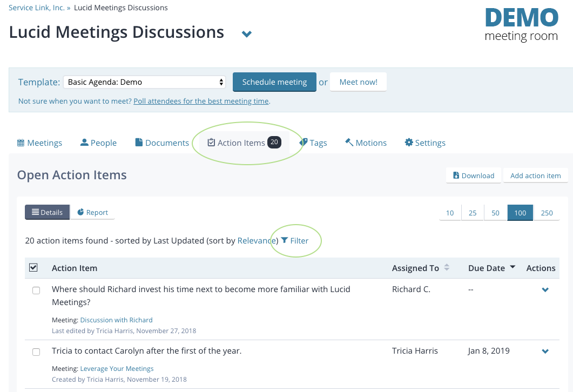Show 50 items per page
Image resolution: width=573 pixels, height=392 pixels.
coord(495,213)
